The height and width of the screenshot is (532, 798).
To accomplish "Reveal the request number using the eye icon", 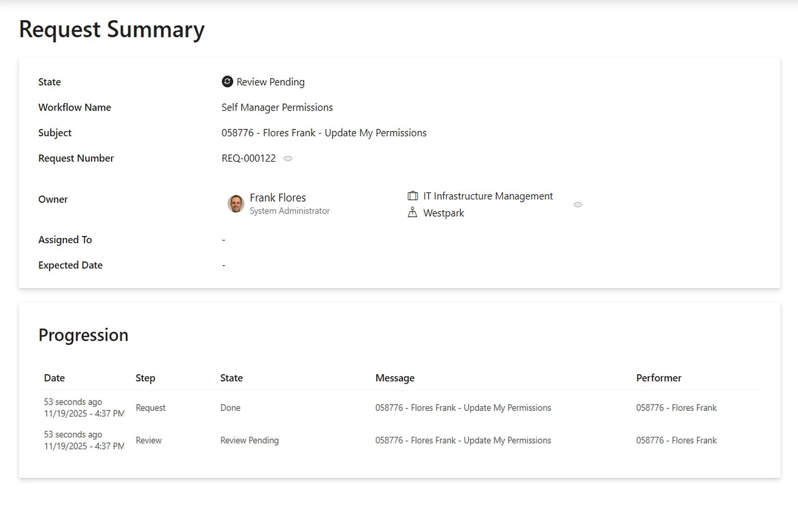I will [x=288, y=158].
